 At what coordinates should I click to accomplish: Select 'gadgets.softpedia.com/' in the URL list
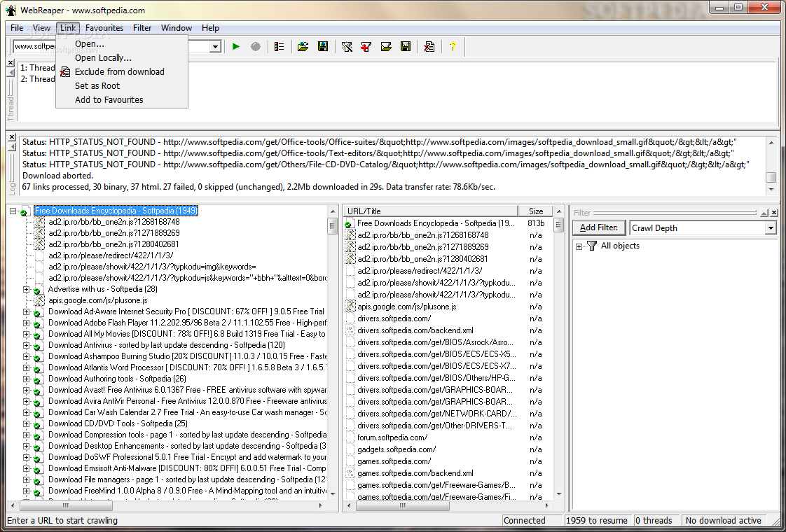[x=397, y=449]
